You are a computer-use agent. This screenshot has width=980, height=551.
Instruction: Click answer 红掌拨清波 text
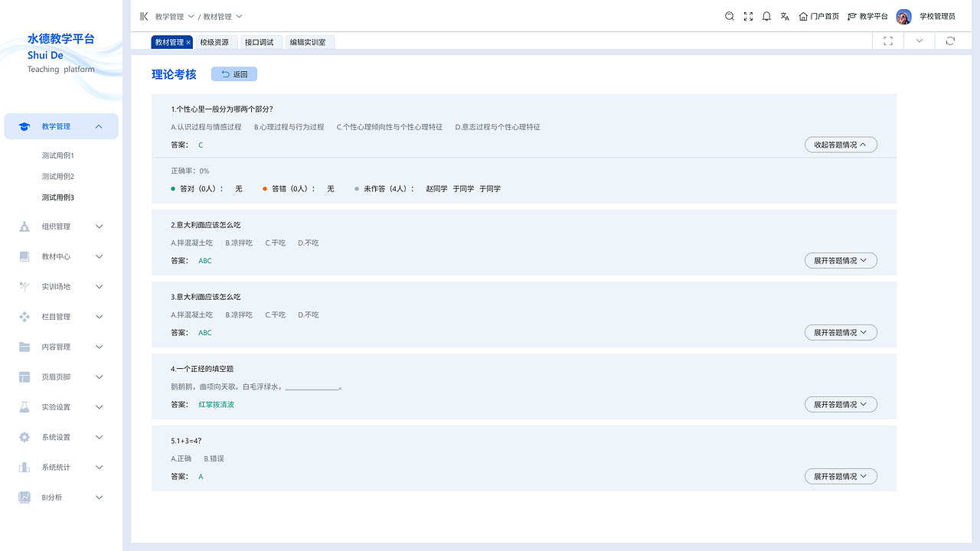[216, 404]
